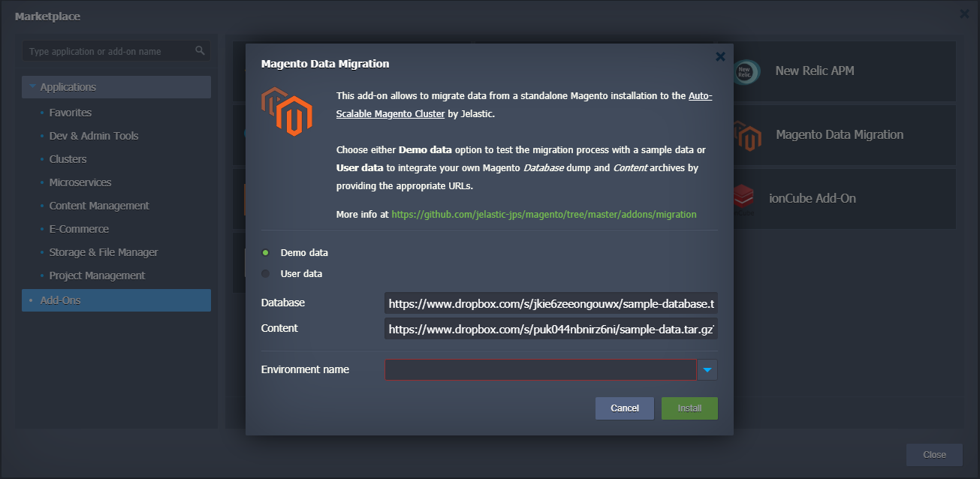Select the Dev & Admin Tools category
980x479 pixels.
pos(94,136)
